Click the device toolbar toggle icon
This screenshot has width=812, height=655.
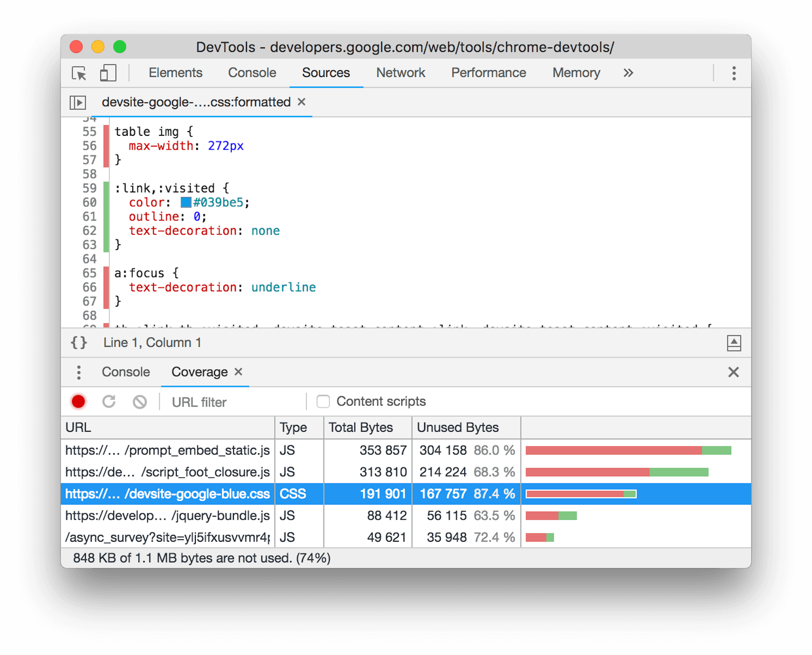(110, 72)
